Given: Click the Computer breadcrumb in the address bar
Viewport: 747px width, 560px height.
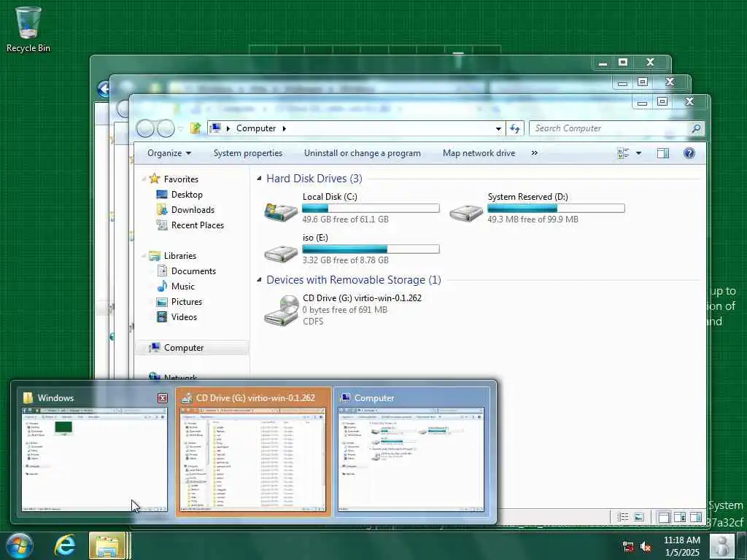Looking at the screenshot, I should (256, 128).
